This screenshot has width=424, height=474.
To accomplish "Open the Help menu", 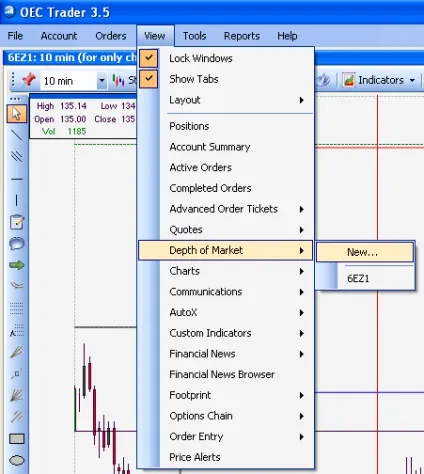I will coord(287,36).
